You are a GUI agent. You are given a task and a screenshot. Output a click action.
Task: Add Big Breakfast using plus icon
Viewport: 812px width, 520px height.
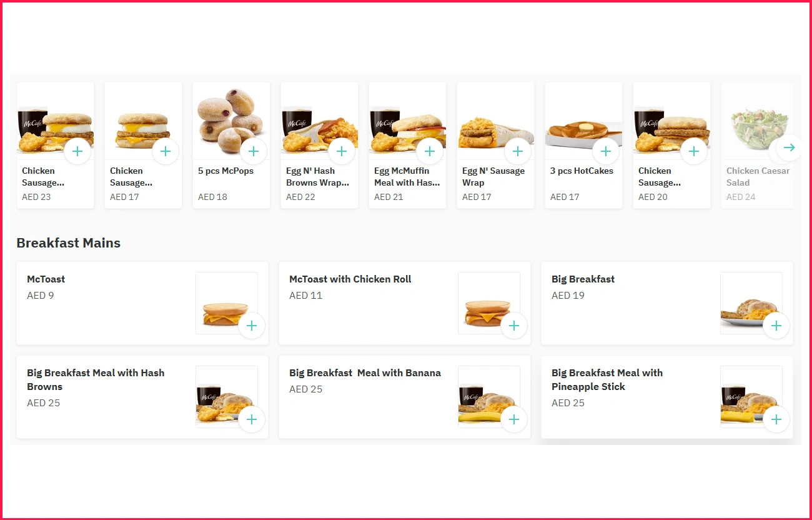[776, 326]
